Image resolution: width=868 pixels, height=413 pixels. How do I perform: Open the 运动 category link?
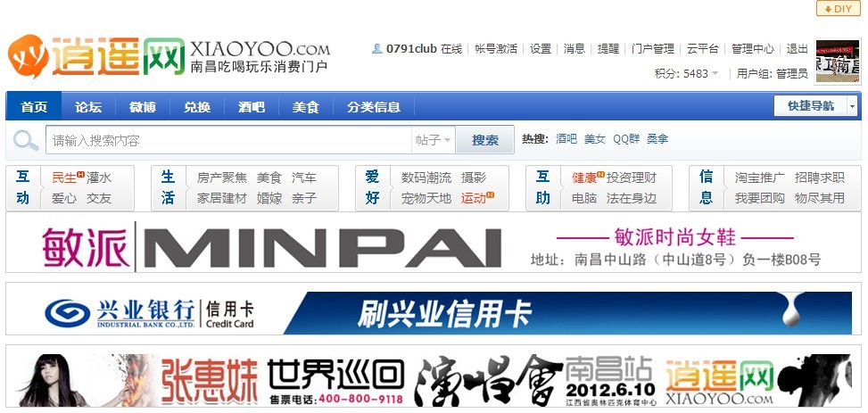pos(474,198)
